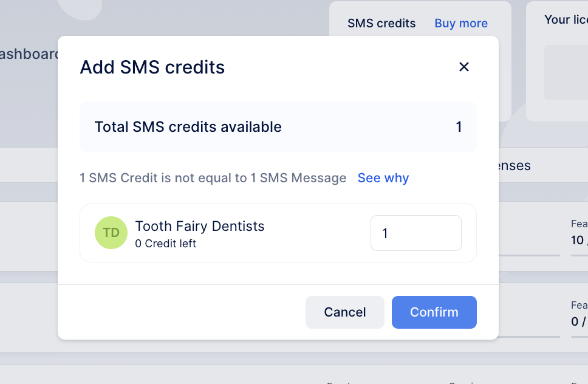Select the credit quantity input showing 1

point(415,233)
